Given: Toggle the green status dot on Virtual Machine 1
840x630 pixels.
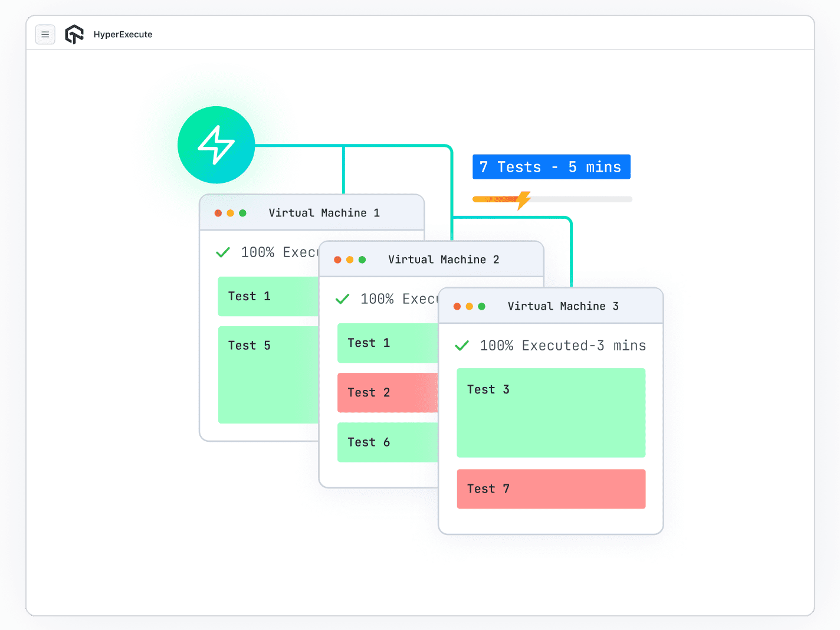Looking at the screenshot, I should (x=244, y=213).
